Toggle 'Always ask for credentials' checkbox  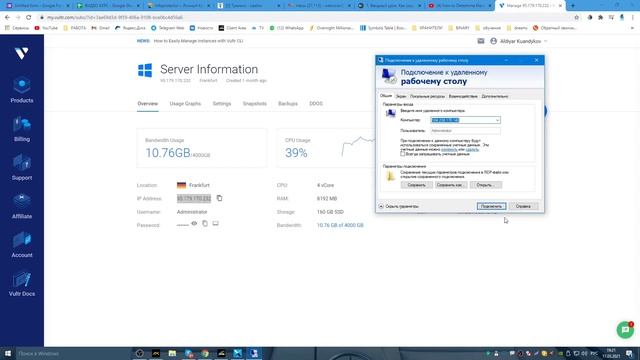[402, 154]
